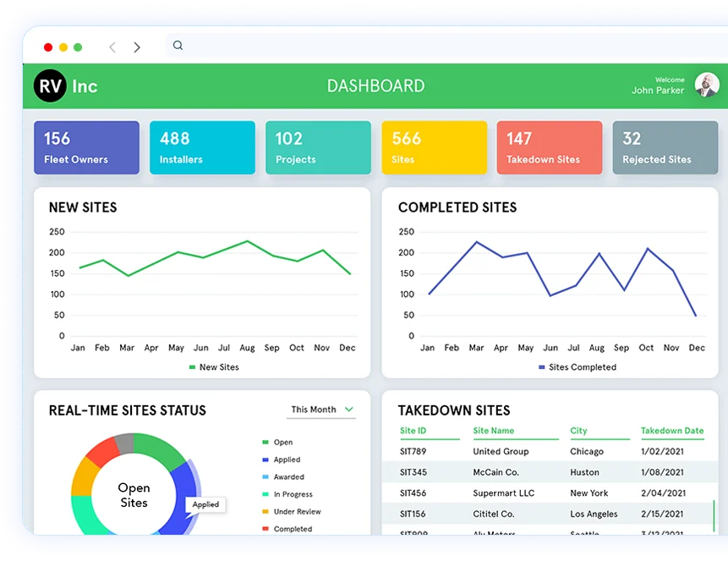Sort table by Site ID column
The image size is (728, 561).
click(x=413, y=431)
